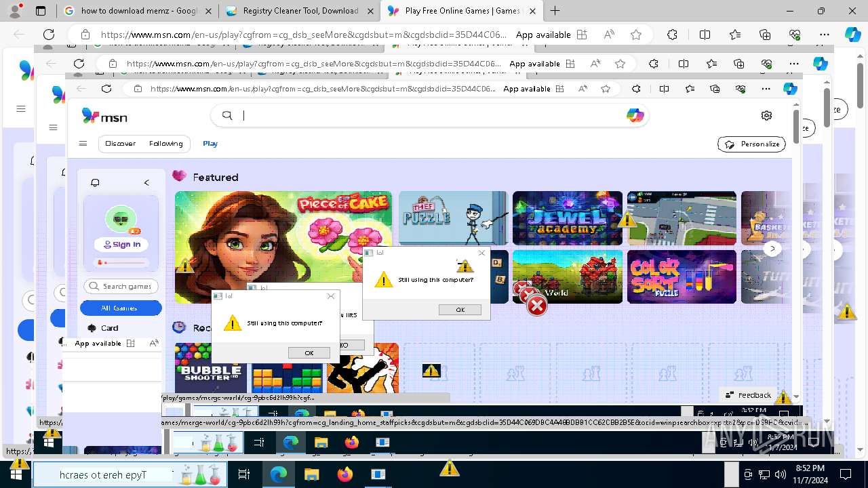Image resolution: width=868 pixels, height=488 pixels.
Task: Open Browser essentials heart icon in outermost toolbar
Action: point(795,35)
